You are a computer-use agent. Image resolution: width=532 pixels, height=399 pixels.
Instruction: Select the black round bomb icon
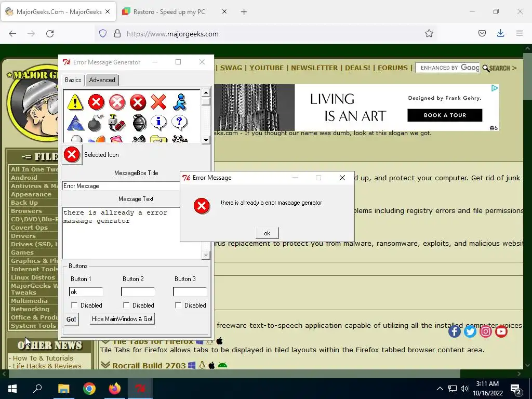[96, 123]
